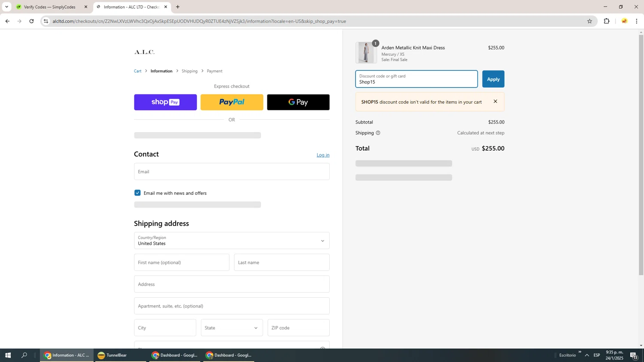The height and width of the screenshot is (362, 644).
Task: Click the browser back arrow
Action: coord(7,21)
